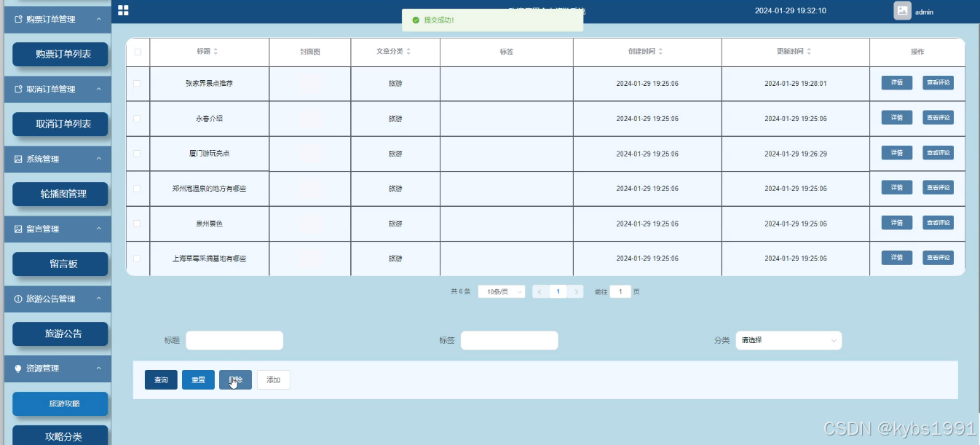Image resolution: width=980 pixels, height=445 pixels.
Task: Click the 查询 search button
Action: click(161, 380)
